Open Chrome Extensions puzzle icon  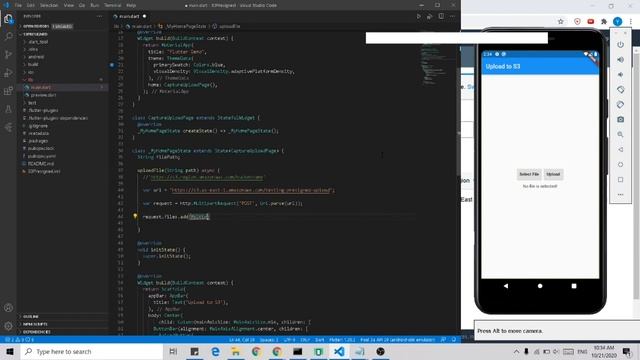pyautogui.click(x=604, y=21)
